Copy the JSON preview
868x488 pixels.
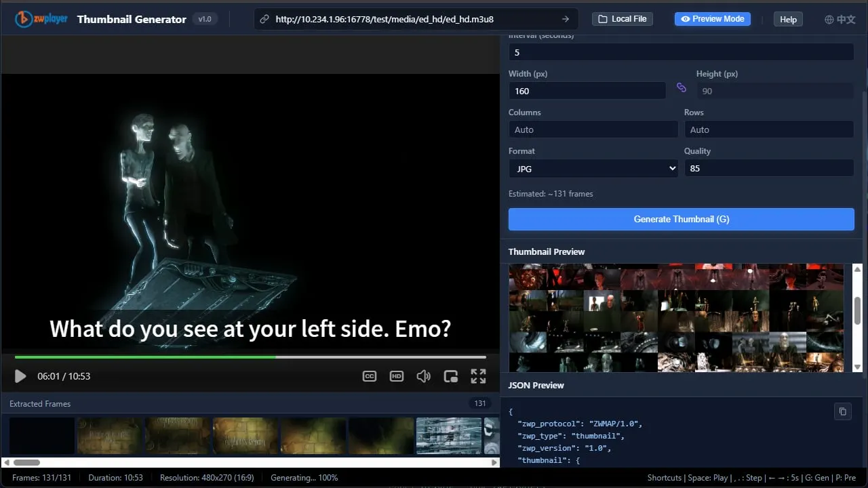click(843, 411)
